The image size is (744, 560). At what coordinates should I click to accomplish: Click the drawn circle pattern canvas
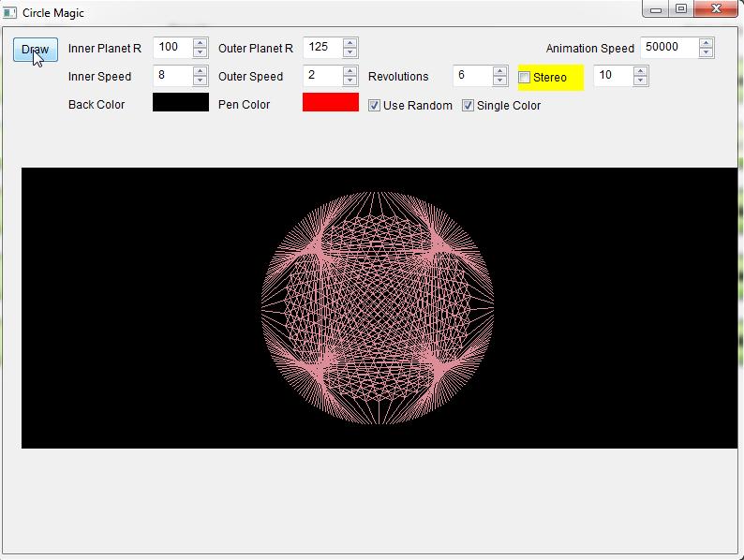(x=378, y=307)
